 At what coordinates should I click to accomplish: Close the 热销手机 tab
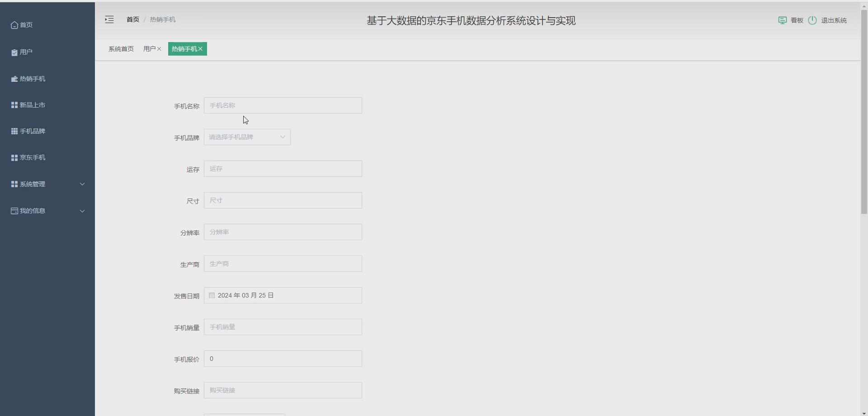(200, 49)
